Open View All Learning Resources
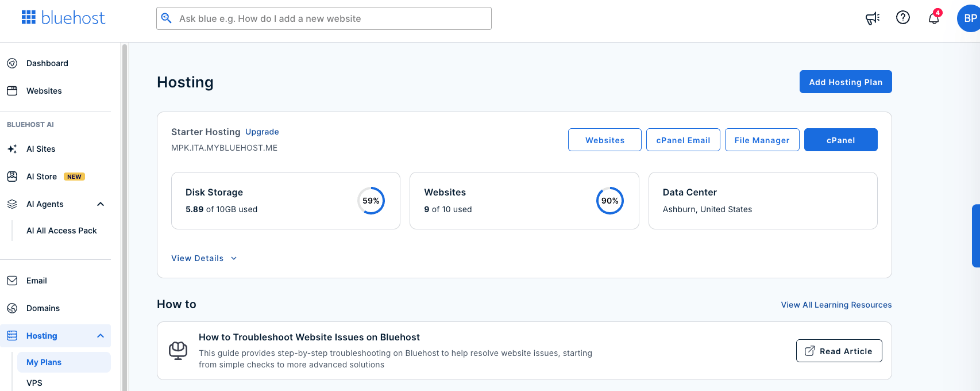The height and width of the screenshot is (391, 980). click(836, 305)
